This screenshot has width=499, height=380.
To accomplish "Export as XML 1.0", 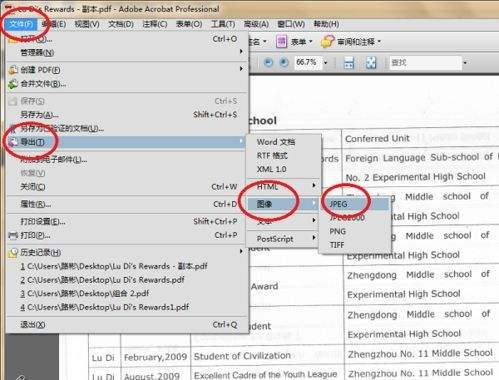I will (283, 169).
